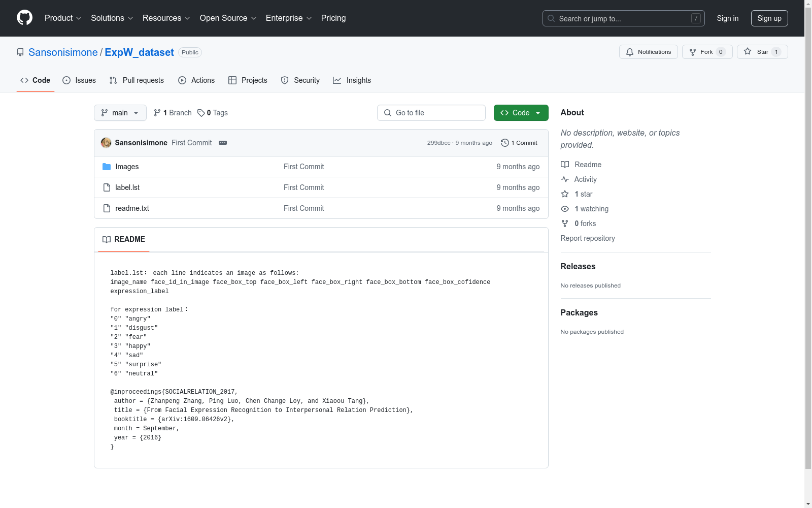Click the Notifications bell button
Image resolution: width=812 pixels, height=508 pixels.
(648, 52)
